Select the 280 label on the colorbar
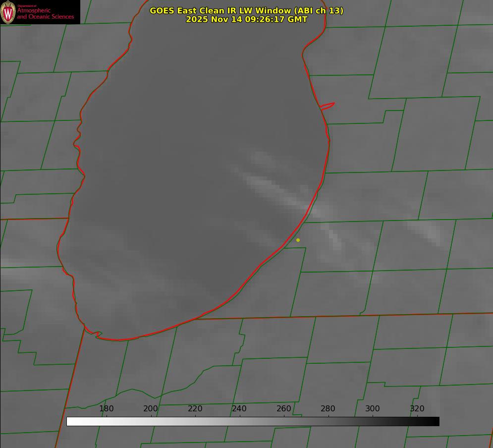The width and height of the screenshot is (493, 448). [328, 409]
